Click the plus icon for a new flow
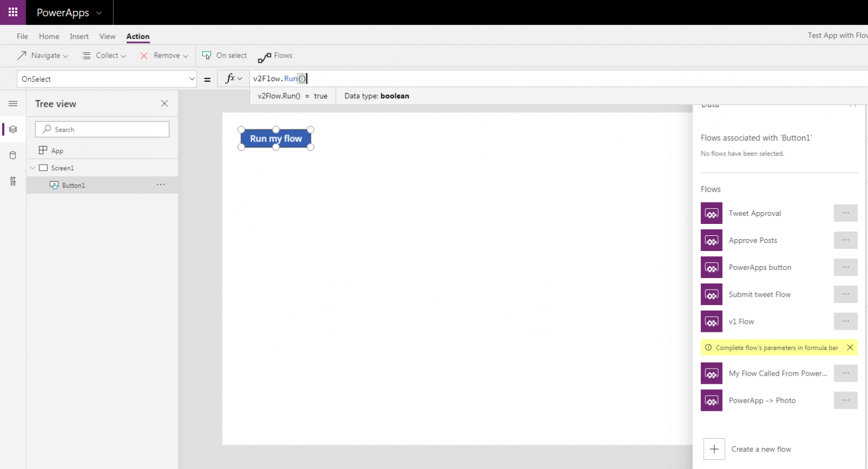868x469 pixels. [x=714, y=449]
